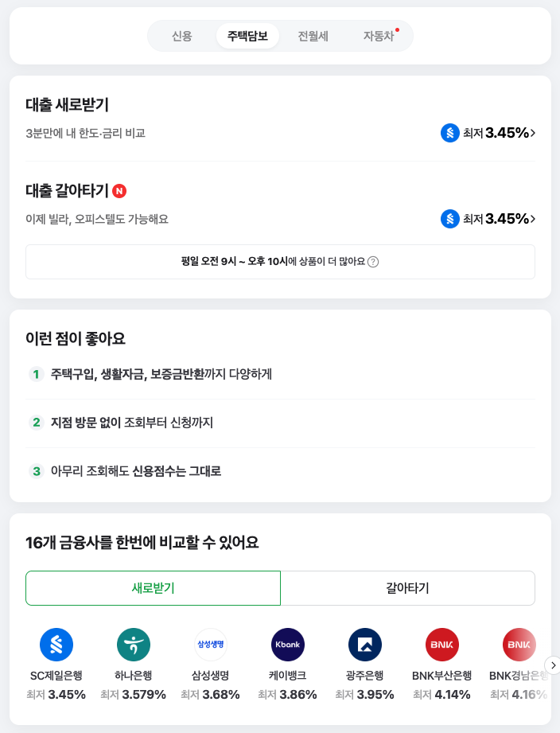
Task: Open 케이뱅크 via its Kbank icon
Action: point(287,645)
